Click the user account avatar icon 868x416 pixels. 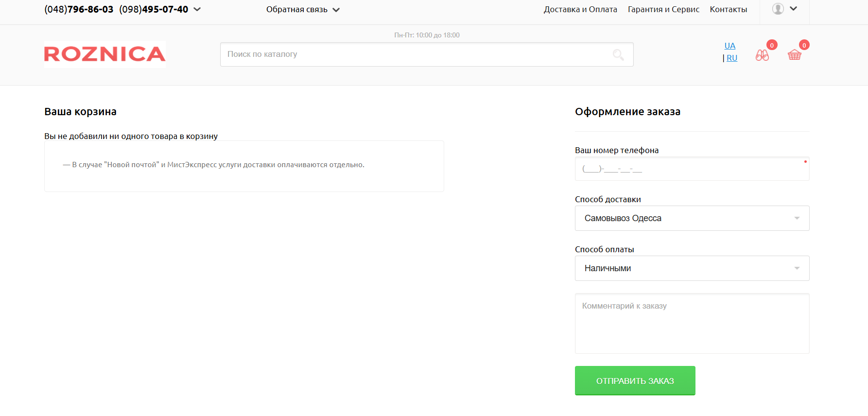pos(778,9)
